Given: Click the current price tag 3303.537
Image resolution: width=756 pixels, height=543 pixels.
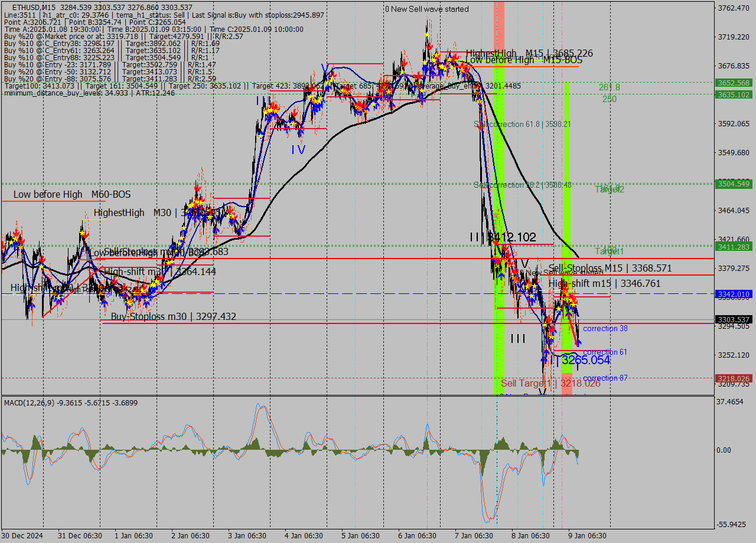Looking at the screenshot, I should coord(734,320).
